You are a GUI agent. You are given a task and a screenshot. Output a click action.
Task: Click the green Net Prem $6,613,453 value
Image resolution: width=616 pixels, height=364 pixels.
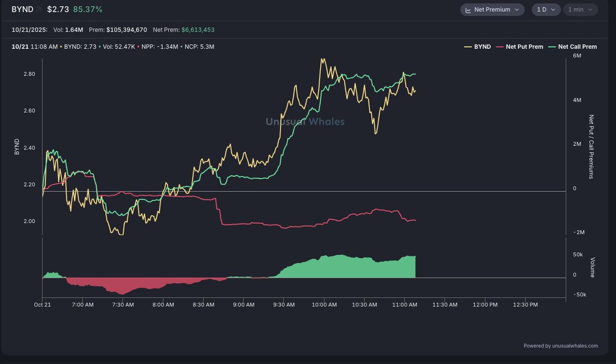coord(198,30)
